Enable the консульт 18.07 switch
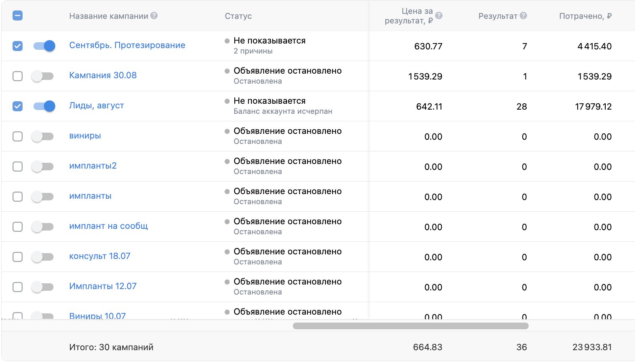The width and height of the screenshot is (635, 364). click(x=43, y=257)
